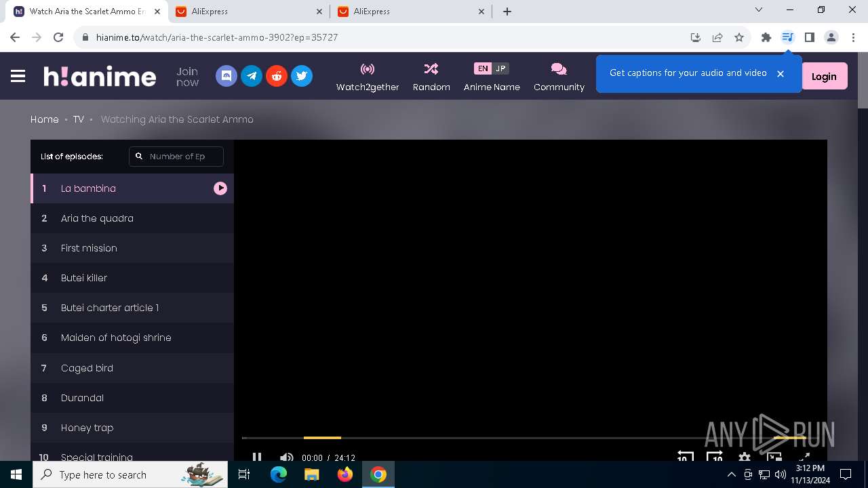Open the Reddit join link
Viewport: 868px width, 488px height.
click(x=277, y=76)
